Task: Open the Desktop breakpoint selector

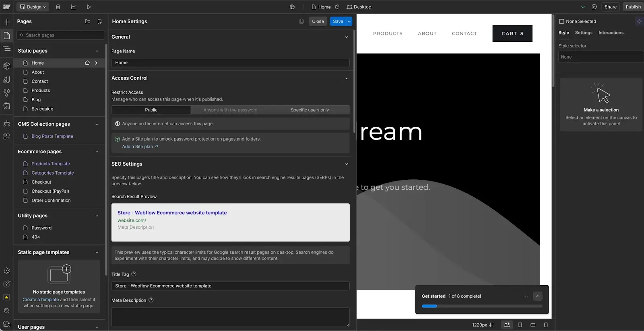Action: coord(359,7)
